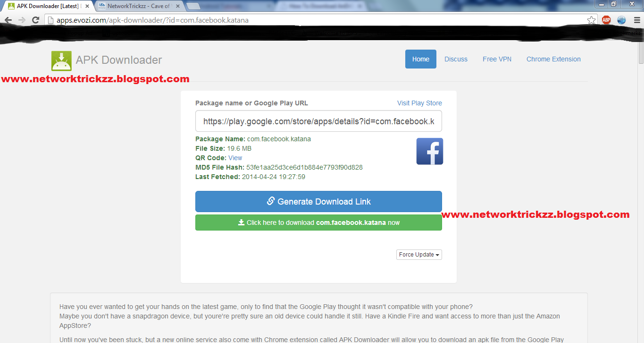
Task: Switch to the NetworkTrickzz - Cave of tab
Action: 138,6
